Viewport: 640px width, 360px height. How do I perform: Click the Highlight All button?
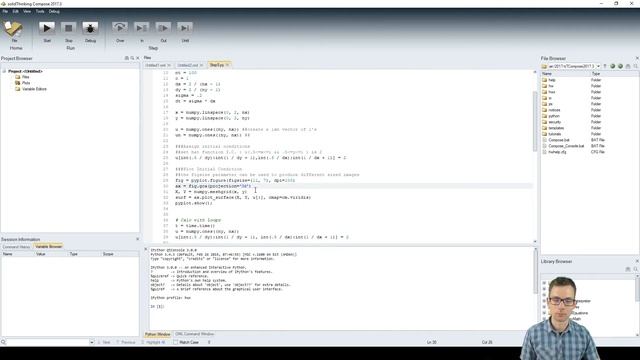pyautogui.click(x=153, y=342)
